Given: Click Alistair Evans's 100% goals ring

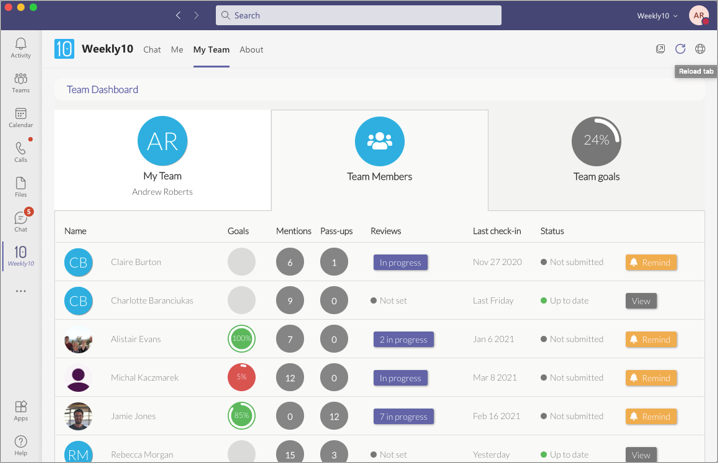Looking at the screenshot, I should 241,339.
